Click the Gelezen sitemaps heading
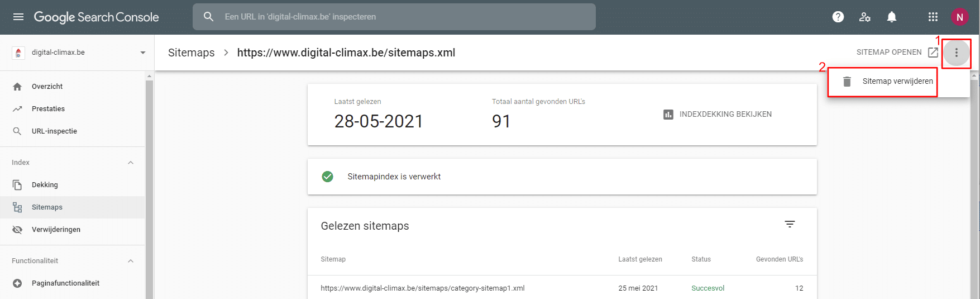 [365, 226]
